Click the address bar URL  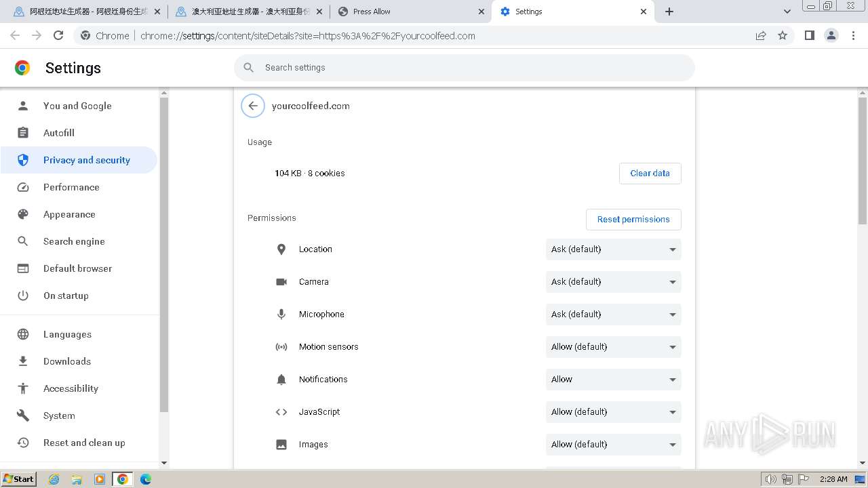pos(308,36)
